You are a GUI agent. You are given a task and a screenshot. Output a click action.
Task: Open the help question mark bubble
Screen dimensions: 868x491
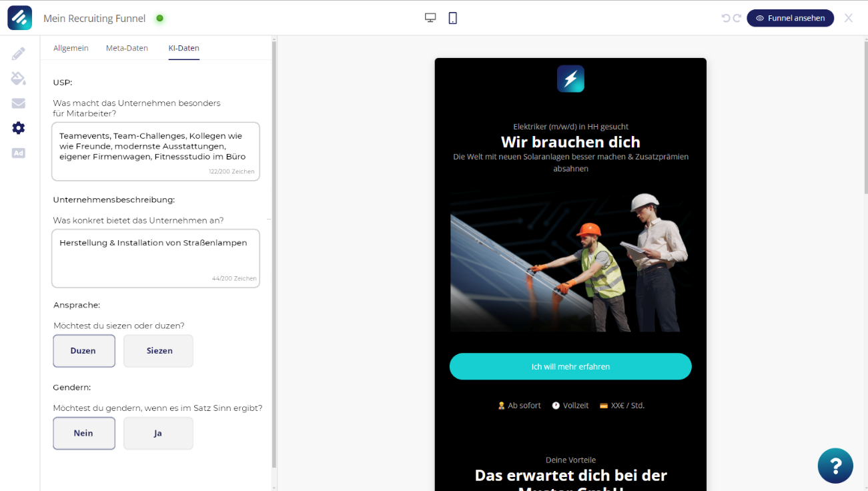835,465
